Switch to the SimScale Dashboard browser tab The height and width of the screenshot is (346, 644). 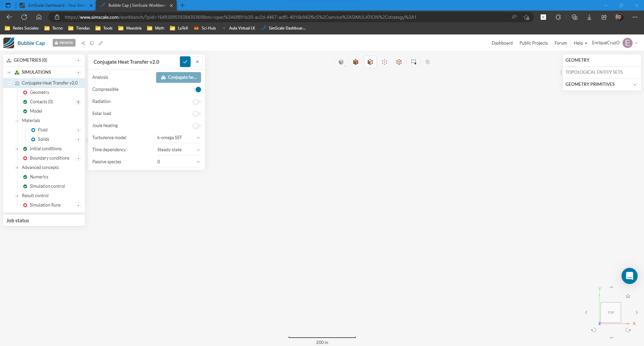[x=56, y=5]
